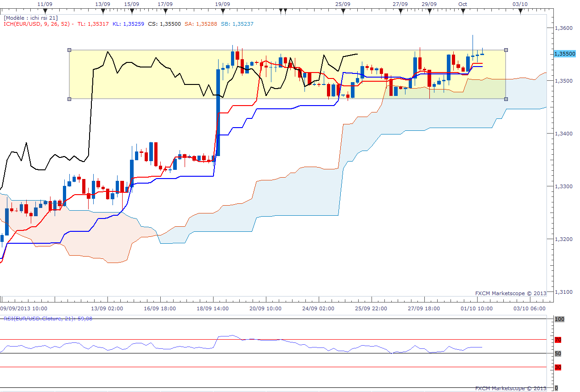The width and height of the screenshot is (580, 392).
Task: Click the 25/09 date marker triangle
Action: coord(343,11)
